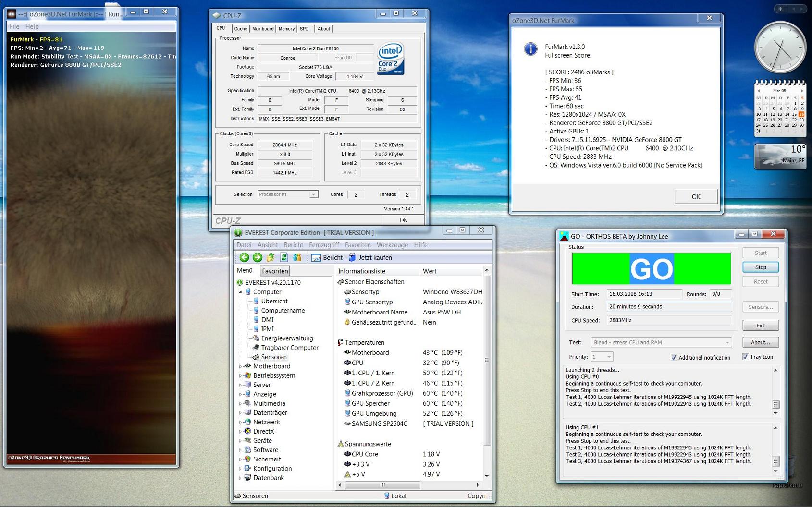Image resolution: width=812 pixels, height=507 pixels.
Task: Click OK in the FurMark score dialog
Action: coord(696,196)
